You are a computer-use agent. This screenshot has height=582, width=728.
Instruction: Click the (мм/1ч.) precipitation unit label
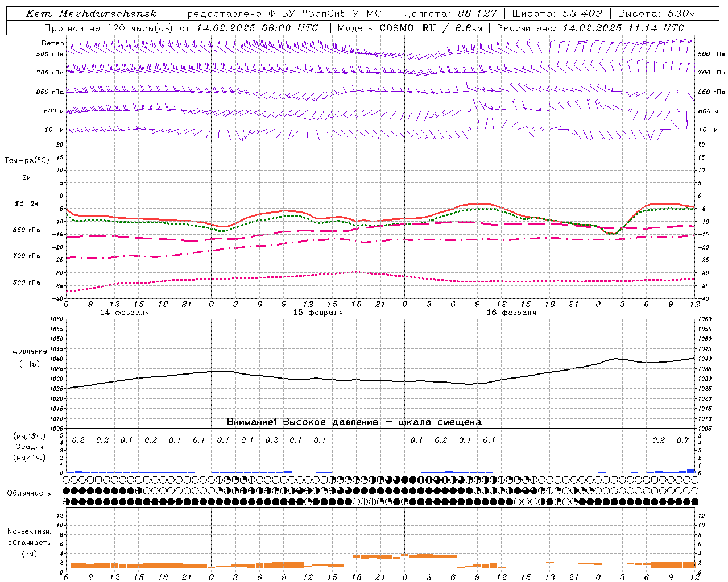(x=30, y=458)
